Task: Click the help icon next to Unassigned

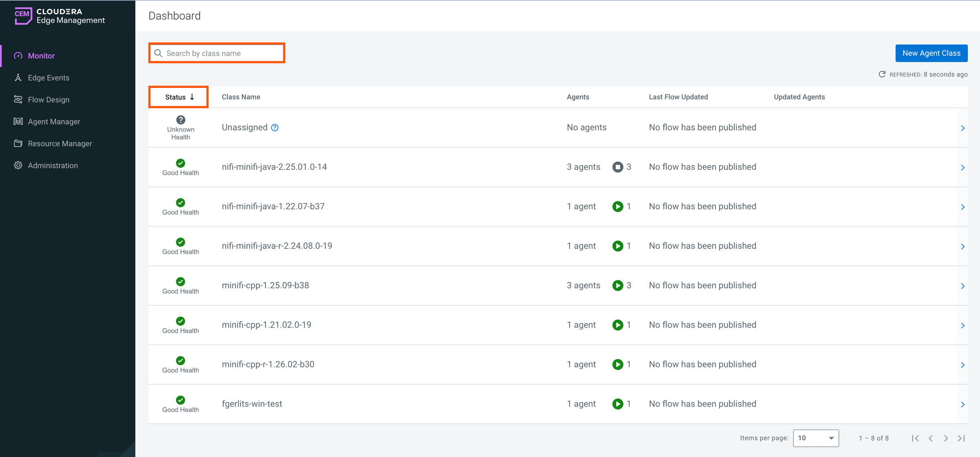Action: (275, 128)
